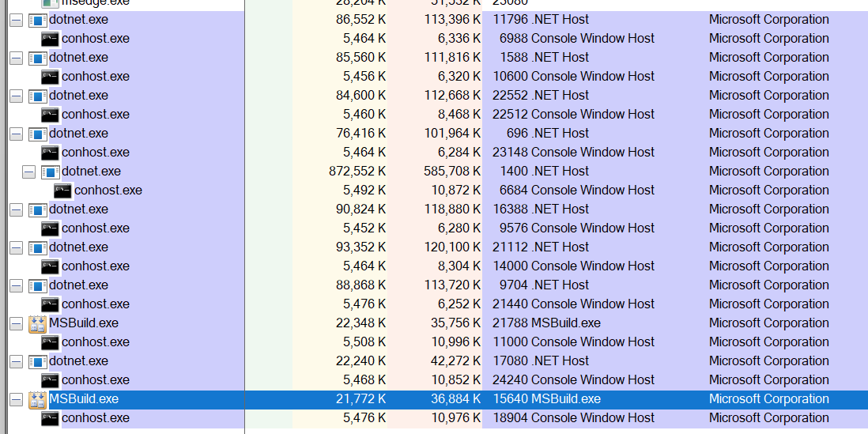Click the 111,816 K working set value
The width and height of the screenshot is (868, 434).
(452, 58)
